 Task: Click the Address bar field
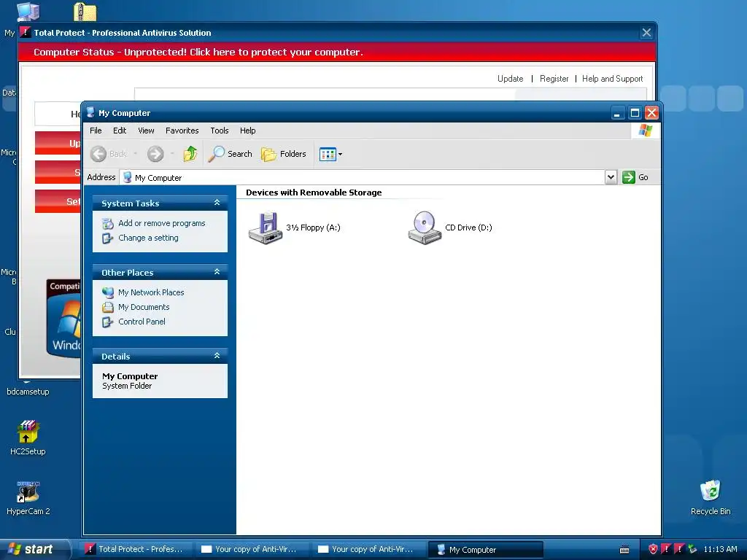[362, 178]
